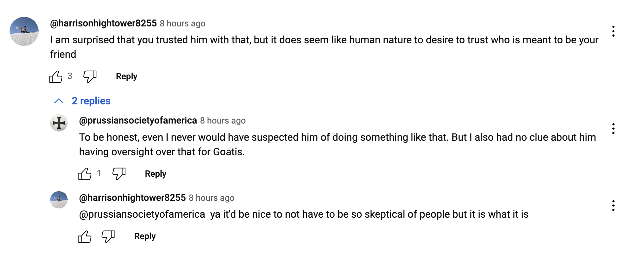Open @harrisonhightower8255 channel from top comment
644x255 pixels.
pos(103,23)
